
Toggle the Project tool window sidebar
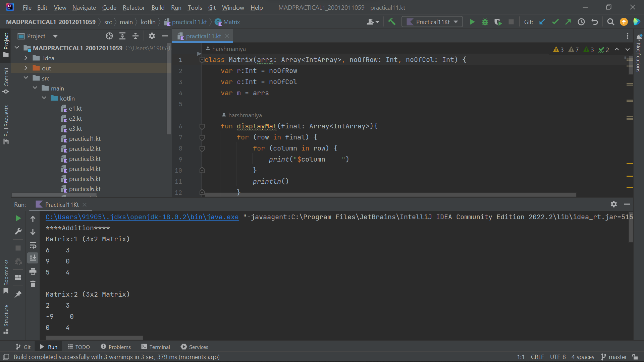tap(6, 45)
